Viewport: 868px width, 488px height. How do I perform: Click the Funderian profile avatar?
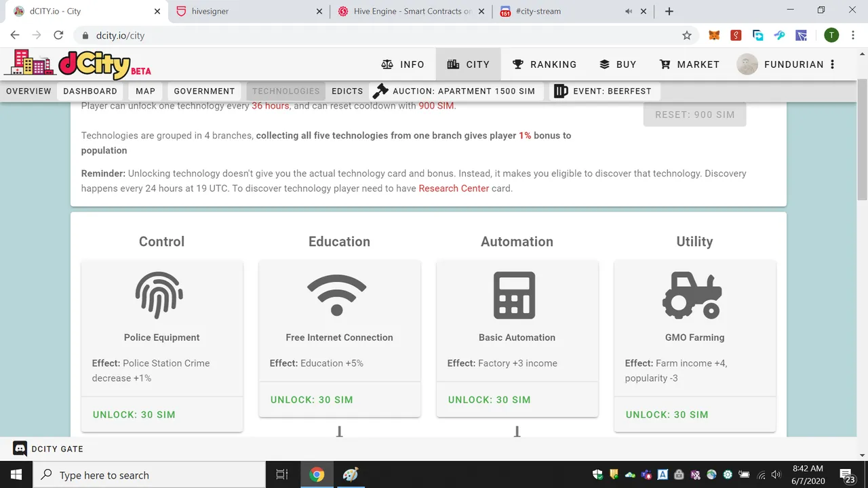point(747,64)
